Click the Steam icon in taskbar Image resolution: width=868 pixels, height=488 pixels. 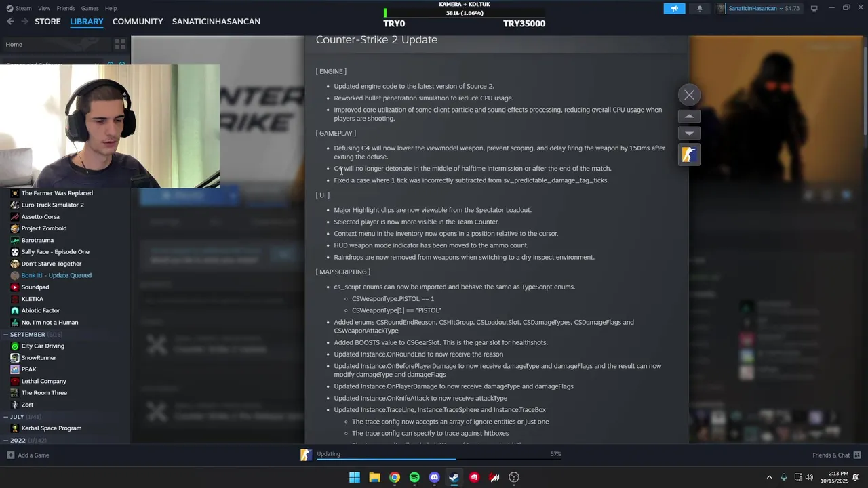(x=454, y=477)
